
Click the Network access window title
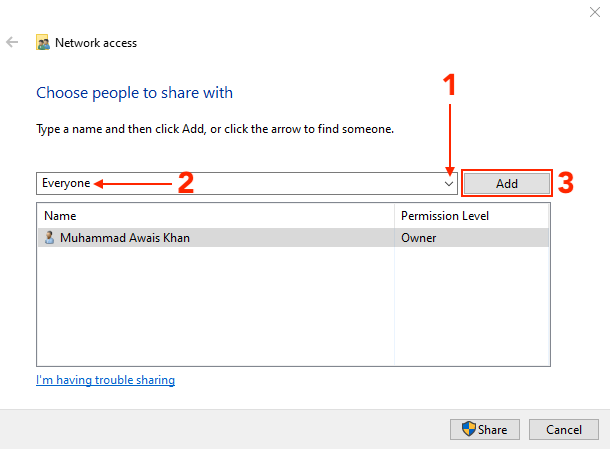[96, 43]
